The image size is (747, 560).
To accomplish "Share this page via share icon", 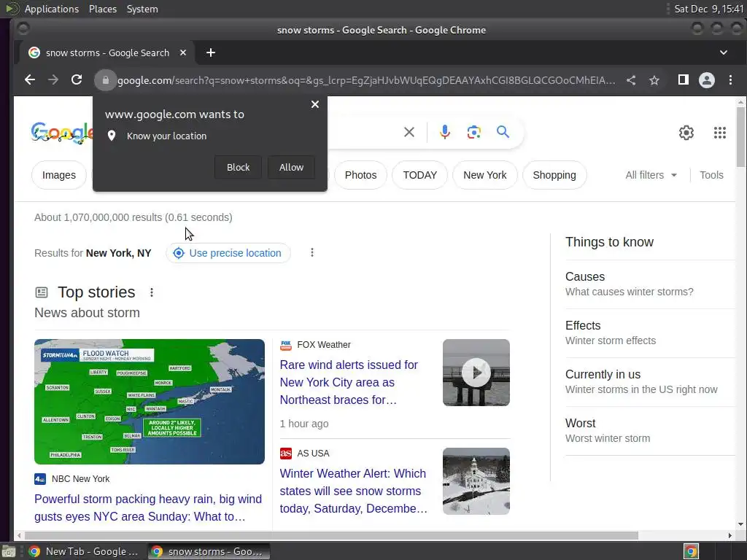I will (x=631, y=80).
